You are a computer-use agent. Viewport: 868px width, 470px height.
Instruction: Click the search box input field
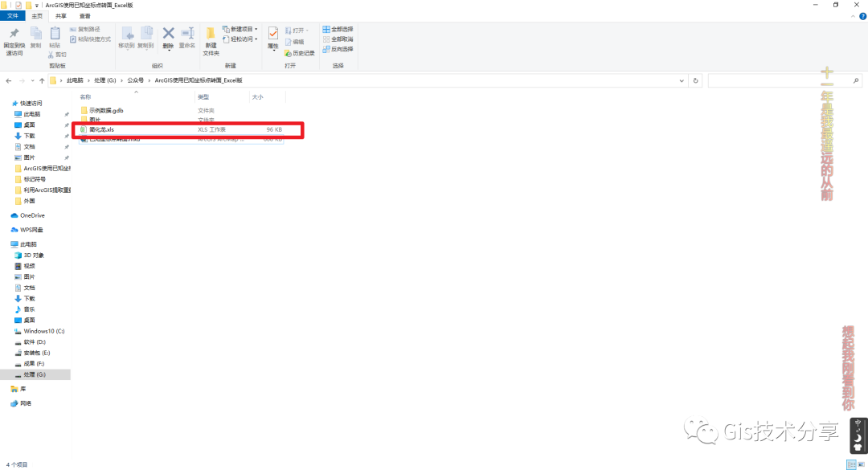[x=780, y=80]
